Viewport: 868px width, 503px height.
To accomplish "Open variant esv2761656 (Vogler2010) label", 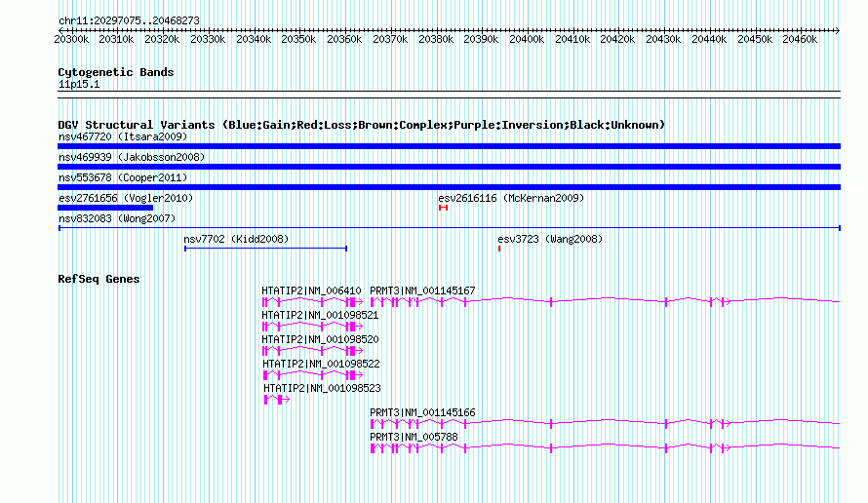I will coord(126,198).
